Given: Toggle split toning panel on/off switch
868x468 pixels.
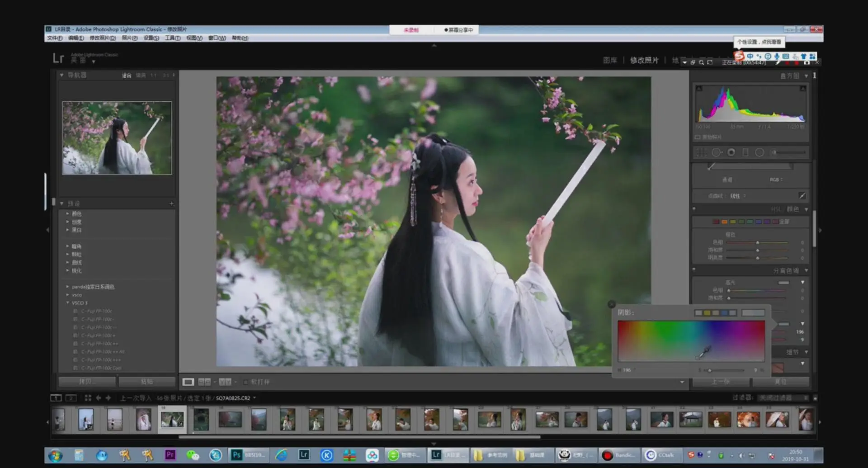Looking at the screenshot, I should (694, 270).
